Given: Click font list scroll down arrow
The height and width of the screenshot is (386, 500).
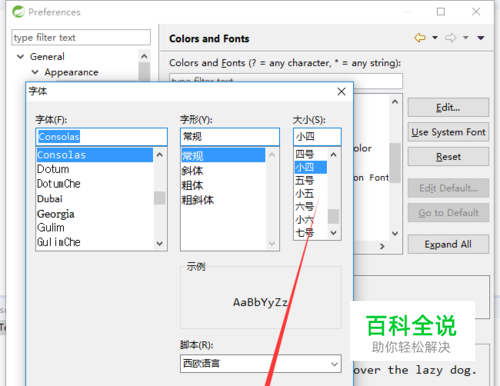Looking at the screenshot, I should [160, 243].
